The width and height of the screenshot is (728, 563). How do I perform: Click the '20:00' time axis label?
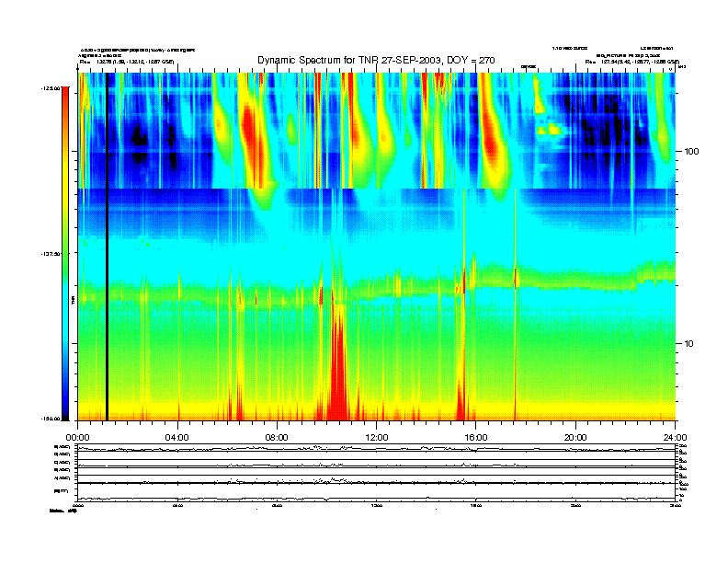[x=575, y=438]
